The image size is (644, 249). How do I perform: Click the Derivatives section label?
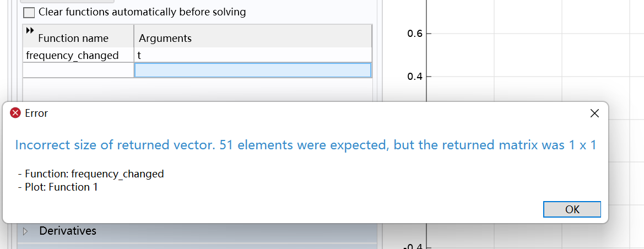(x=68, y=231)
